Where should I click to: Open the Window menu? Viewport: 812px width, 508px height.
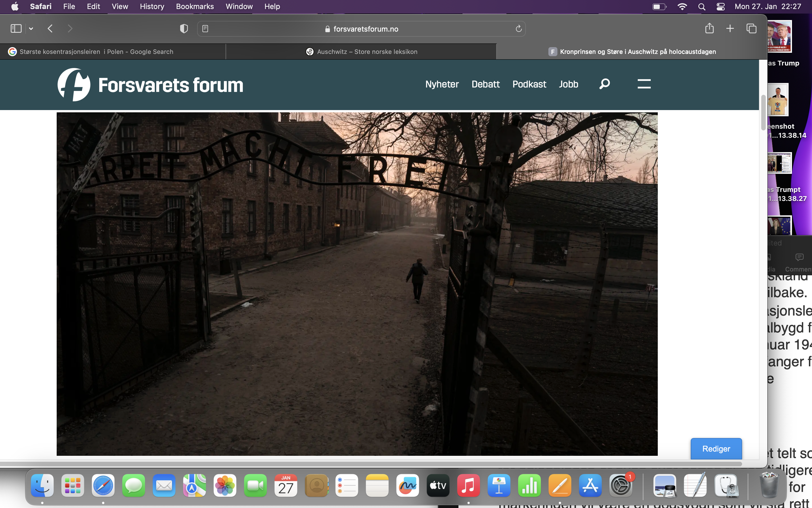click(x=239, y=6)
